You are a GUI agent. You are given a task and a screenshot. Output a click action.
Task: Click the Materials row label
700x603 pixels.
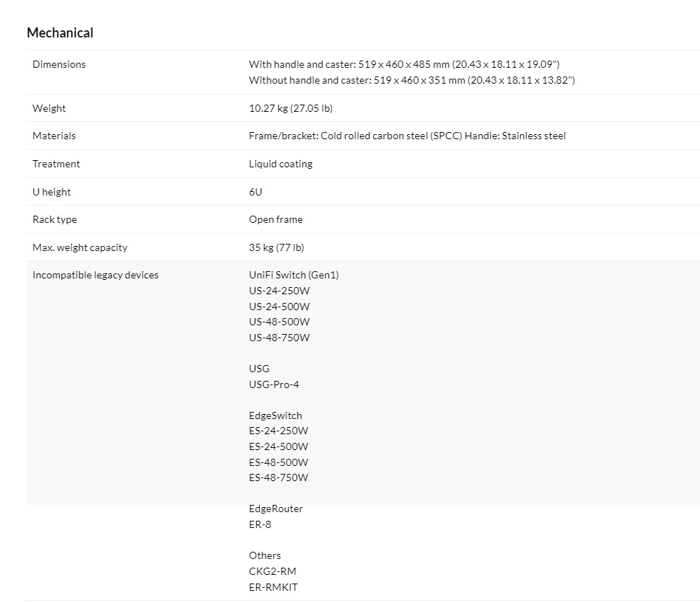[54, 136]
